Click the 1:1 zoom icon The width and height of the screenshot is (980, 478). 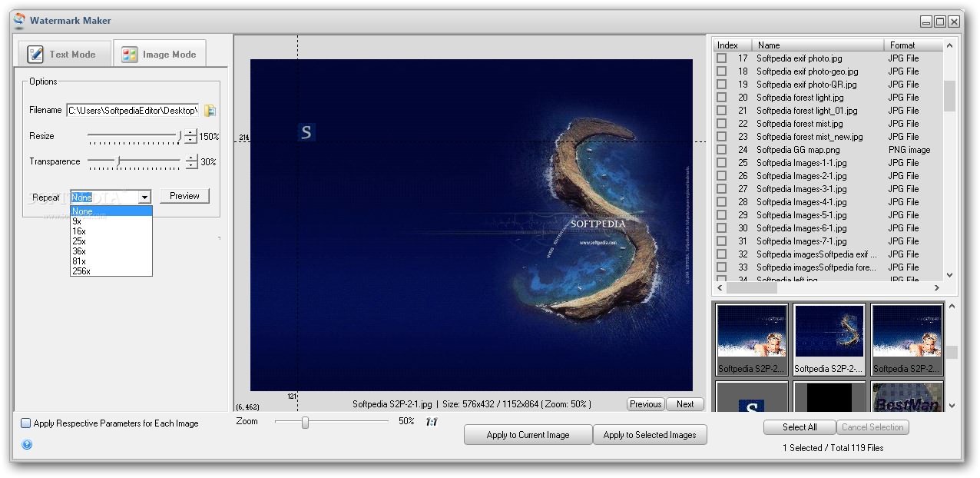point(432,422)
